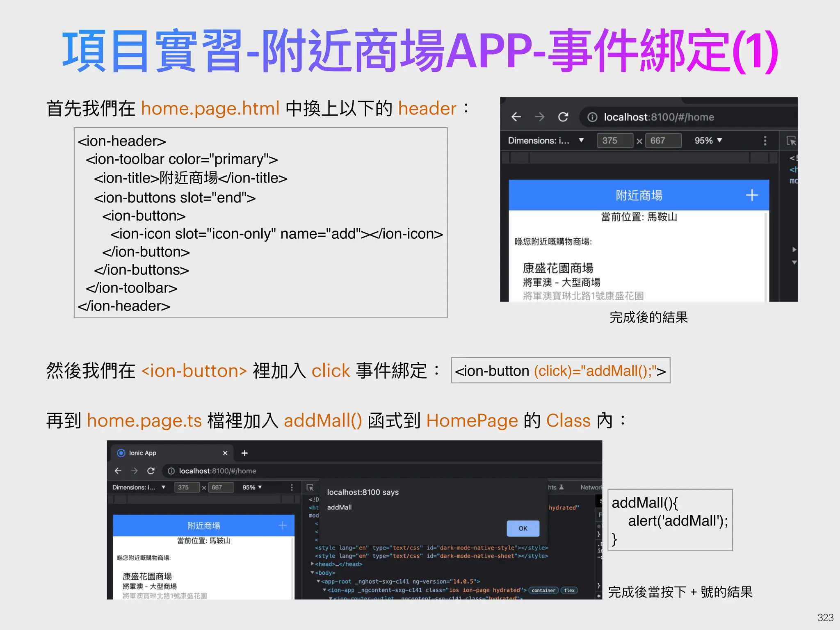Click forward arrow in lower browser screenshot
The height and width of the screenshot is (630, 840).
tap(134, 471)
